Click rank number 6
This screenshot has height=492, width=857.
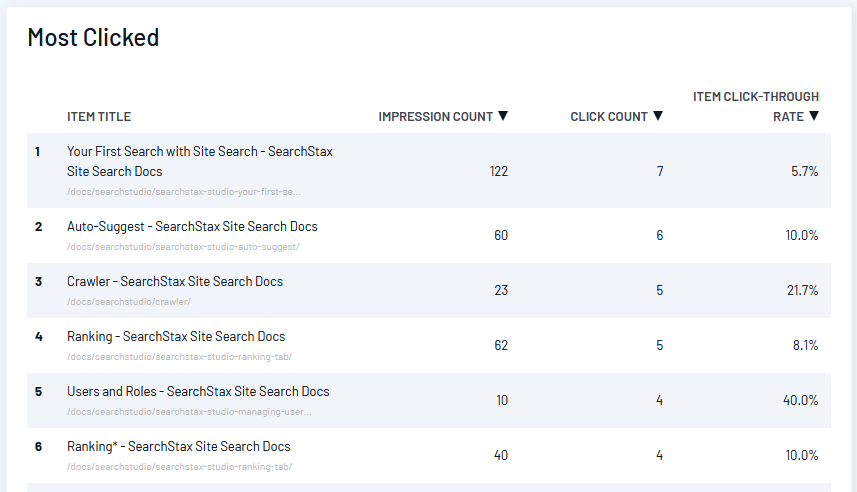tap(38, 447)
